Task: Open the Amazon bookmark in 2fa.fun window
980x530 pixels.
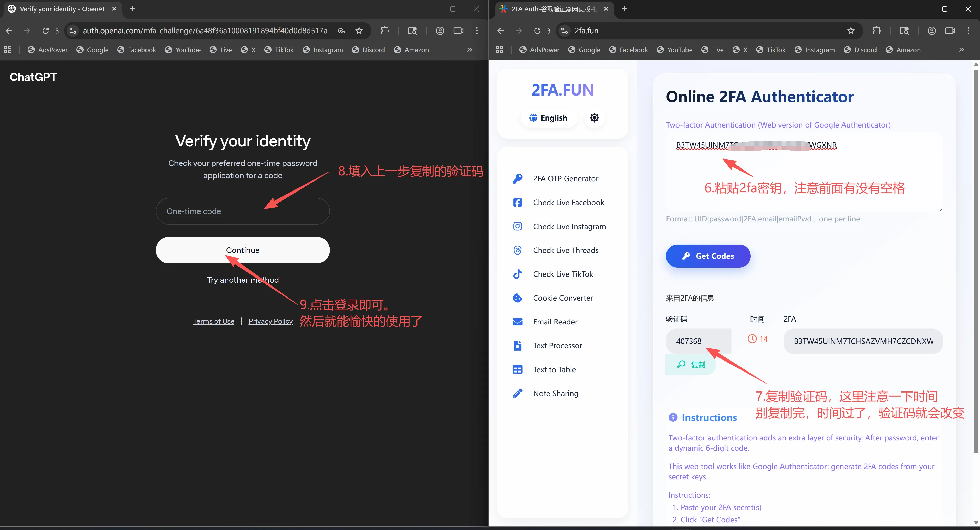Action: (x=903, y=50)
